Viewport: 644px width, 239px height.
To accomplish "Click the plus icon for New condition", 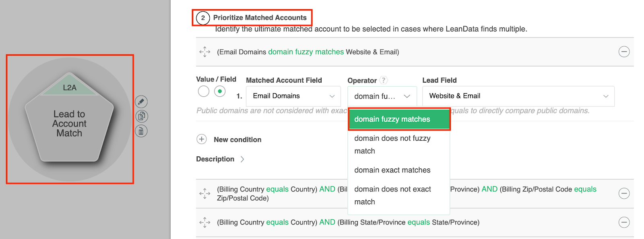I will [x=202, y=139].
